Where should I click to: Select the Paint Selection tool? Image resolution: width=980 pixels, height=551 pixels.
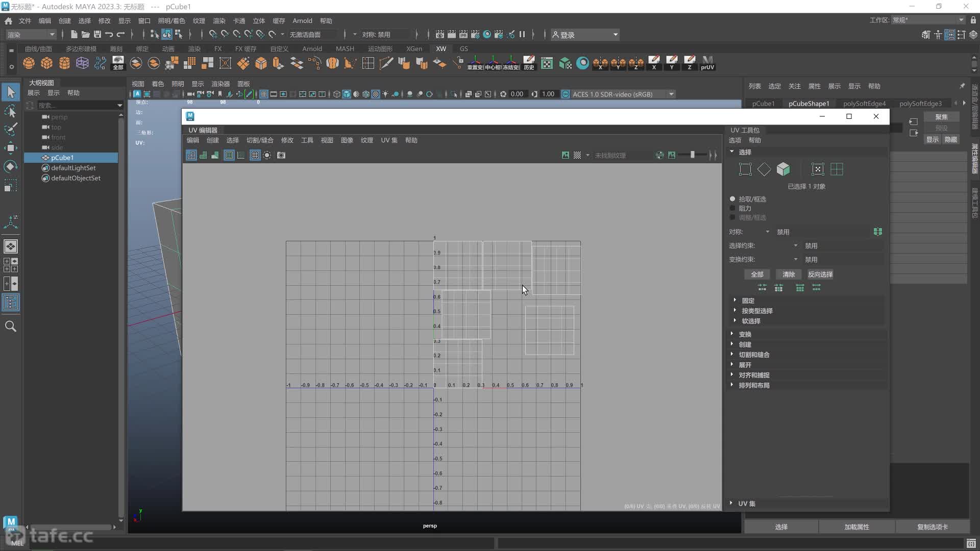click(11, 129)
